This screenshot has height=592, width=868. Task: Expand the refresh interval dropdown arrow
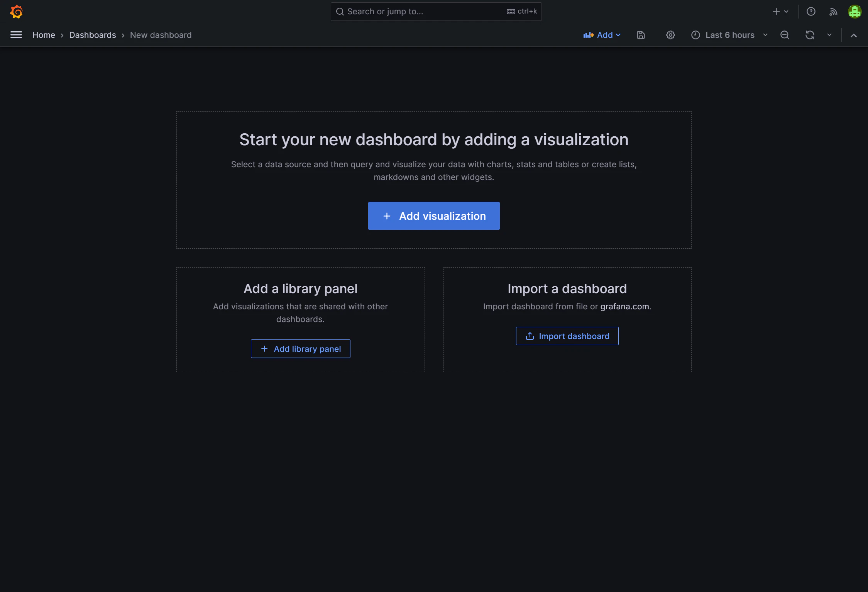pos(829,35)
